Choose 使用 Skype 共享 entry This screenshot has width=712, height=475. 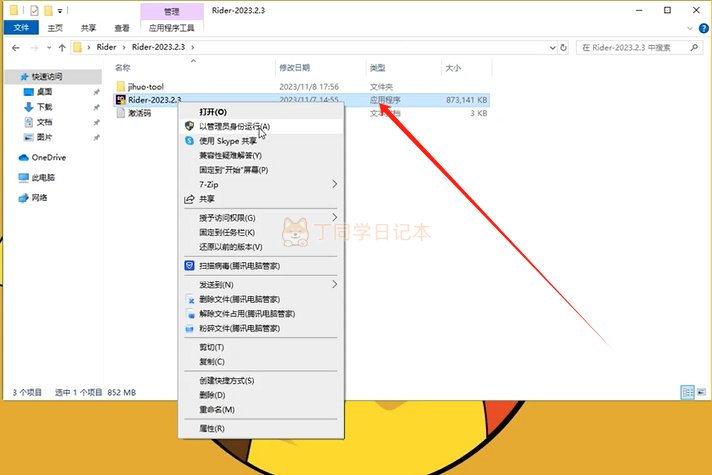pyautogui.click(x=261, y=141)
